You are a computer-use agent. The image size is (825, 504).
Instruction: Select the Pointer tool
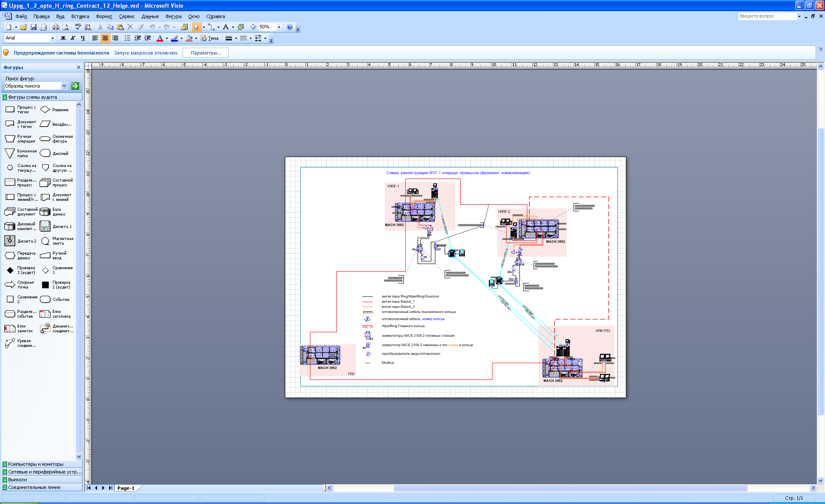click(x=196, y=27)
